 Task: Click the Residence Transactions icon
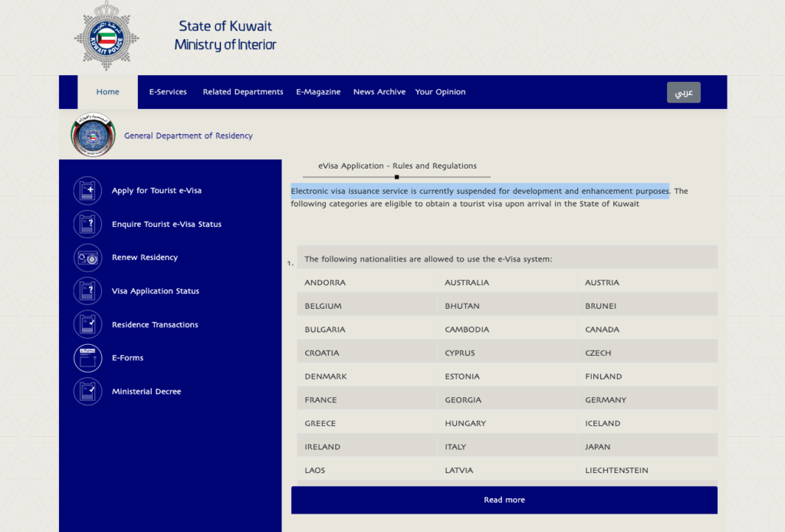click(x=87, y=324)
